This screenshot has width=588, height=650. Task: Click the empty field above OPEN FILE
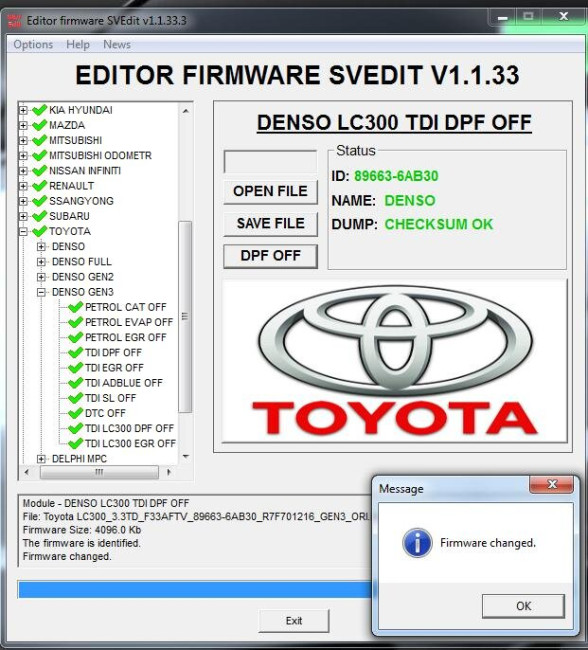tap(270, 162)
